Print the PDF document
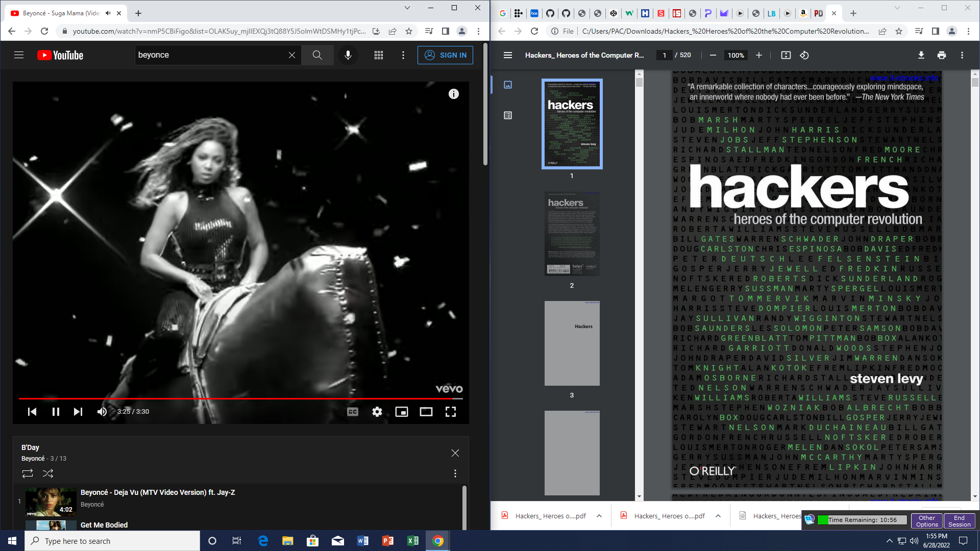 (x=941, y=55)
